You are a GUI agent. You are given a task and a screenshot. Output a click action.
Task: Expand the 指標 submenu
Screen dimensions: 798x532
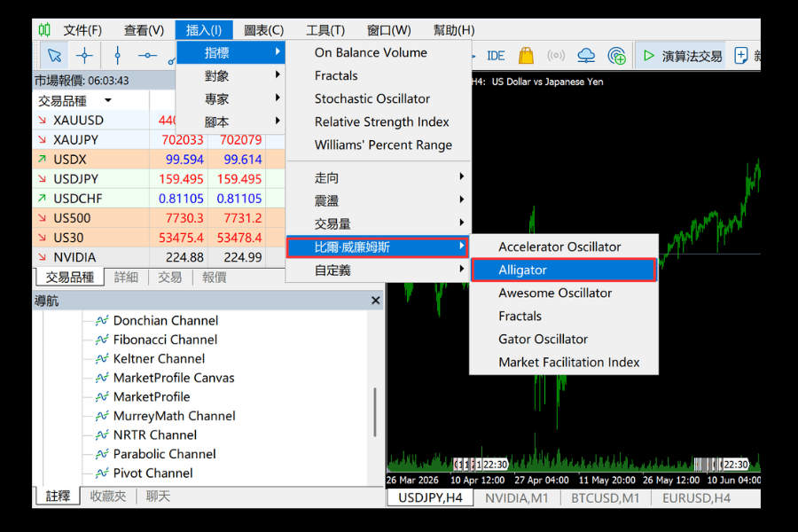pos(231,52)
